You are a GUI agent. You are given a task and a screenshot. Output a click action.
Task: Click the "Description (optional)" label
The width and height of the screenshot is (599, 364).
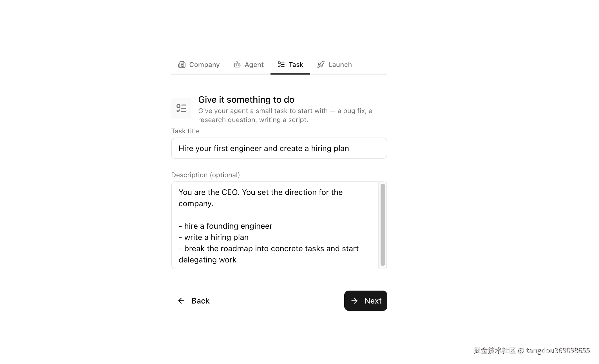pos(205,175)
